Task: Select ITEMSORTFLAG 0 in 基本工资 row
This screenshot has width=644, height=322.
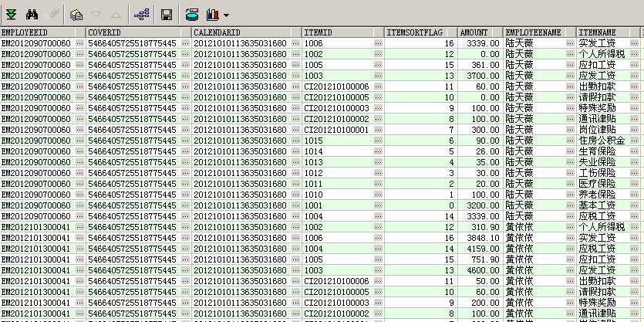Action: (x=421, y=205)
